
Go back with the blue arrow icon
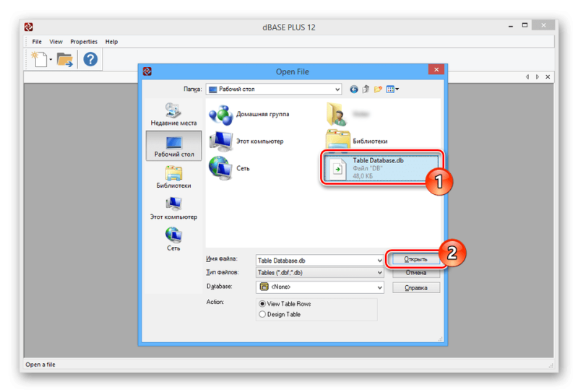point(353,90)
